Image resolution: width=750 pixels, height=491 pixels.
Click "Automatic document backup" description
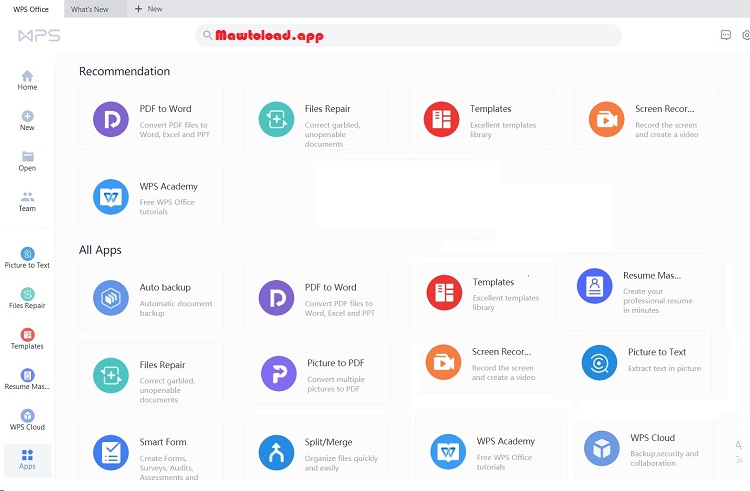(x=176, y=308)
